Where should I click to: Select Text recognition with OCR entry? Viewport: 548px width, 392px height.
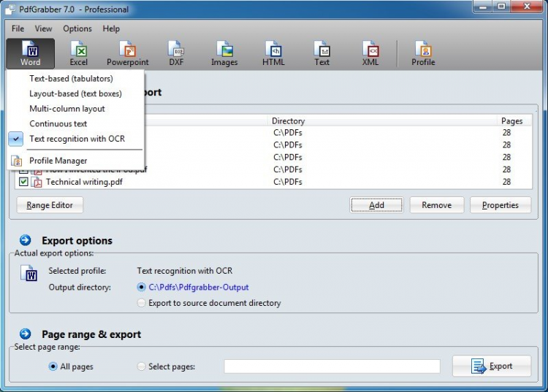77,139
